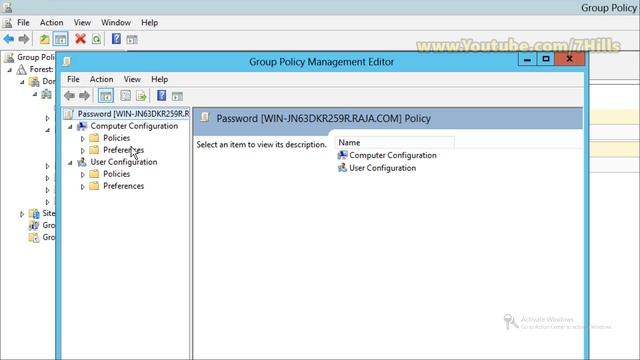This screenshot has width=640, height=360.
Task: Click blue Back arrow in the Group Policy Management toolbar
Action: [x=9, y=39]
